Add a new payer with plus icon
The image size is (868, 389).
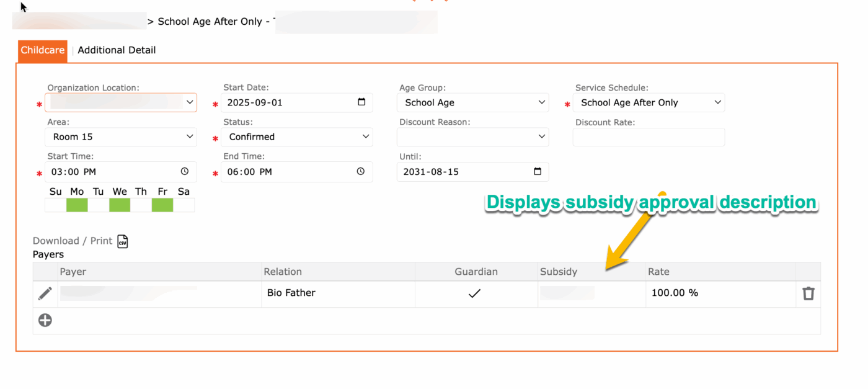click(x=45, y=320)
